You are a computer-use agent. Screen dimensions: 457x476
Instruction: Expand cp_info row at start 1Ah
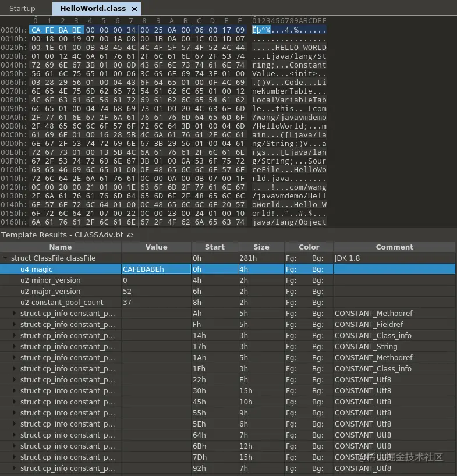pyautogui.click(x=15, y=358)
